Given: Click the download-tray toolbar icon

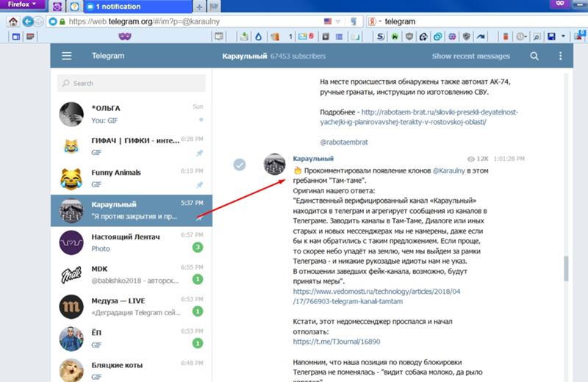Looking at the screenshot, I should click(x=244, y=36).
